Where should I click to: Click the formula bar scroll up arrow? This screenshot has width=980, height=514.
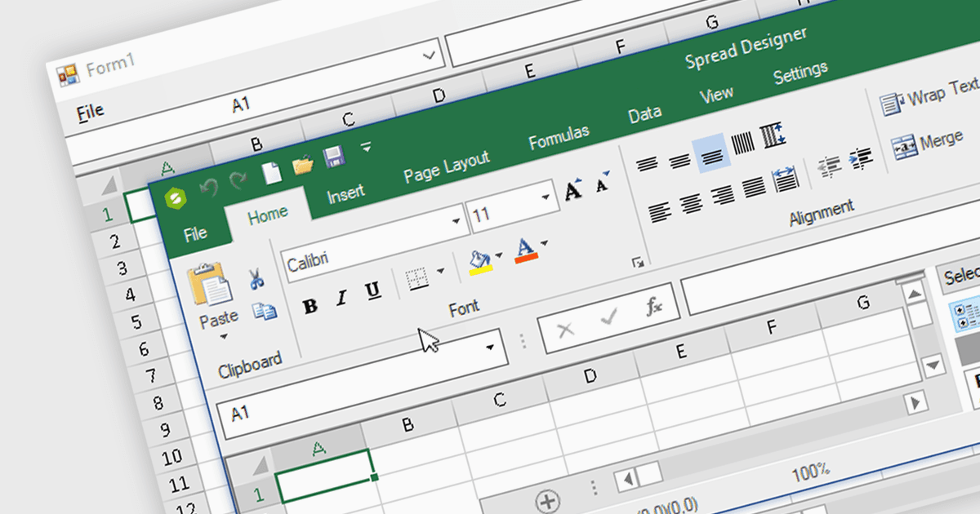point(915,294)
